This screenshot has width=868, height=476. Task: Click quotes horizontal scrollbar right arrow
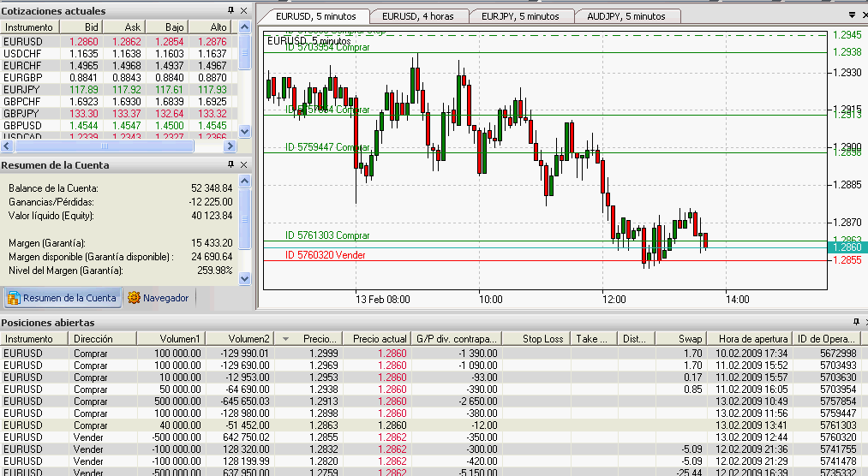[x=230, y=146]
